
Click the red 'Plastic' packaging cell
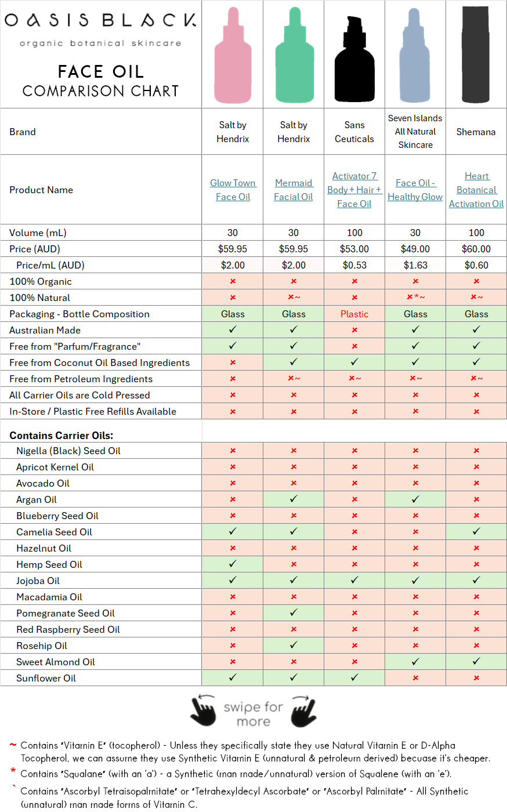(354, 314)
